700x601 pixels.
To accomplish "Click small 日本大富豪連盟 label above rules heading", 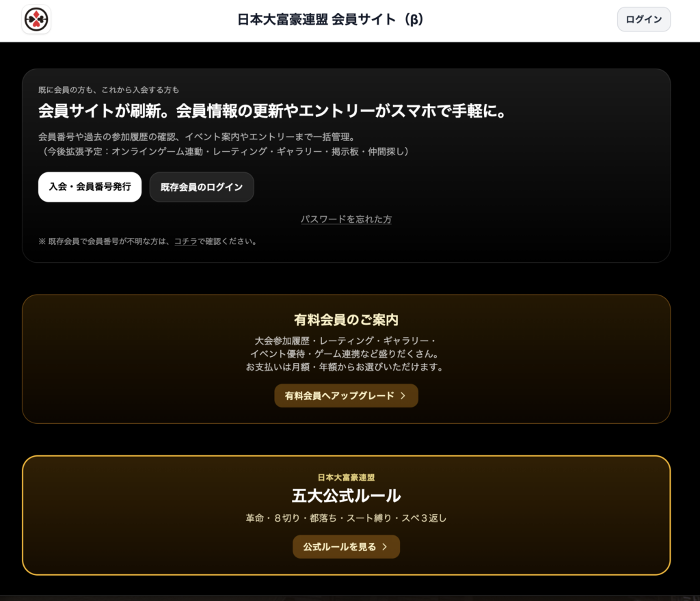I will click(x=346, y=477).
